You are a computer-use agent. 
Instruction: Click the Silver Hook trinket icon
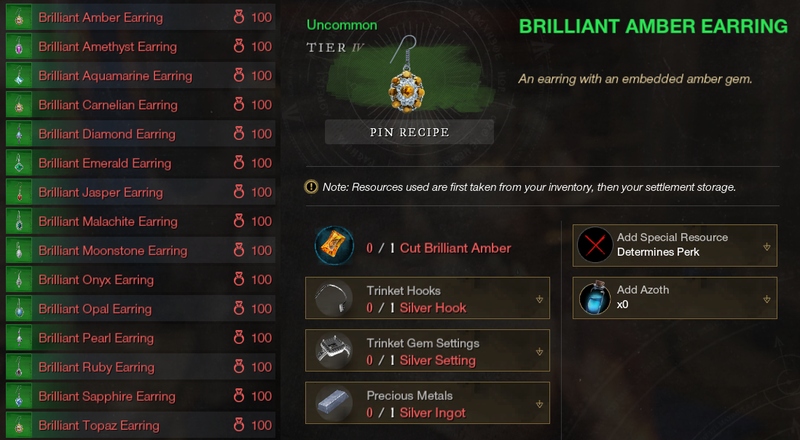[334, 299]
